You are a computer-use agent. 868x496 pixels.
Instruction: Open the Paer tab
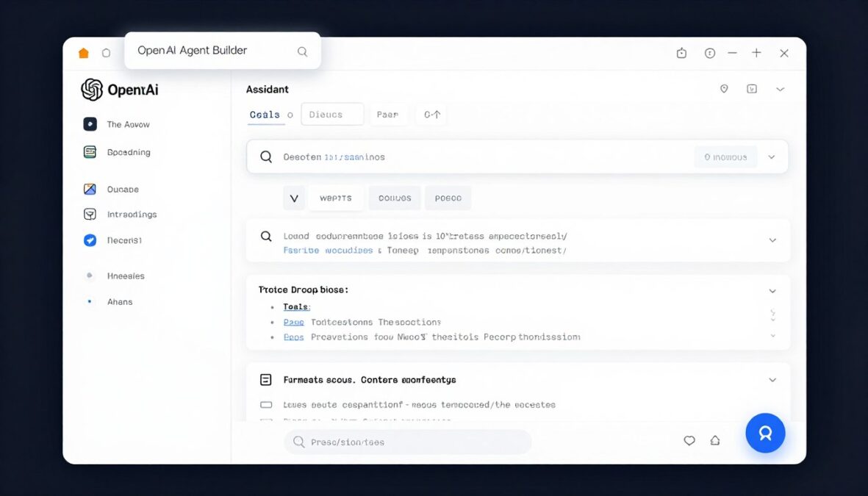tap(388, 114)
